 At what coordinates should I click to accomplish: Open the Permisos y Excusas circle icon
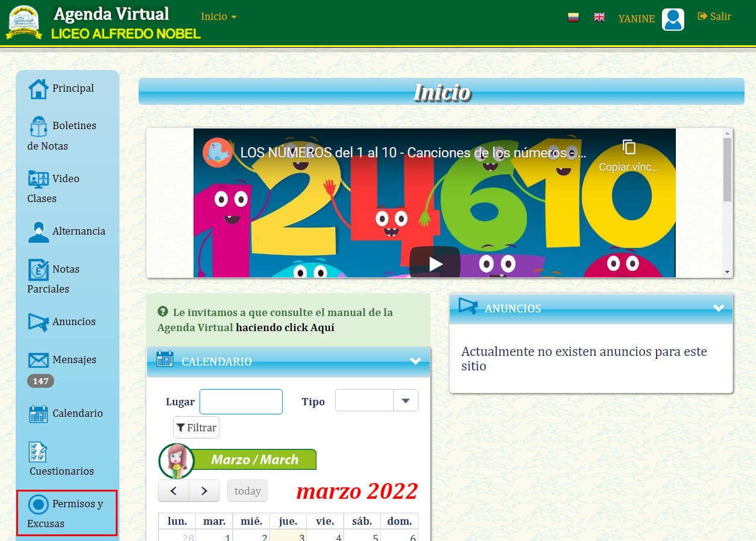tap(39, 504)
